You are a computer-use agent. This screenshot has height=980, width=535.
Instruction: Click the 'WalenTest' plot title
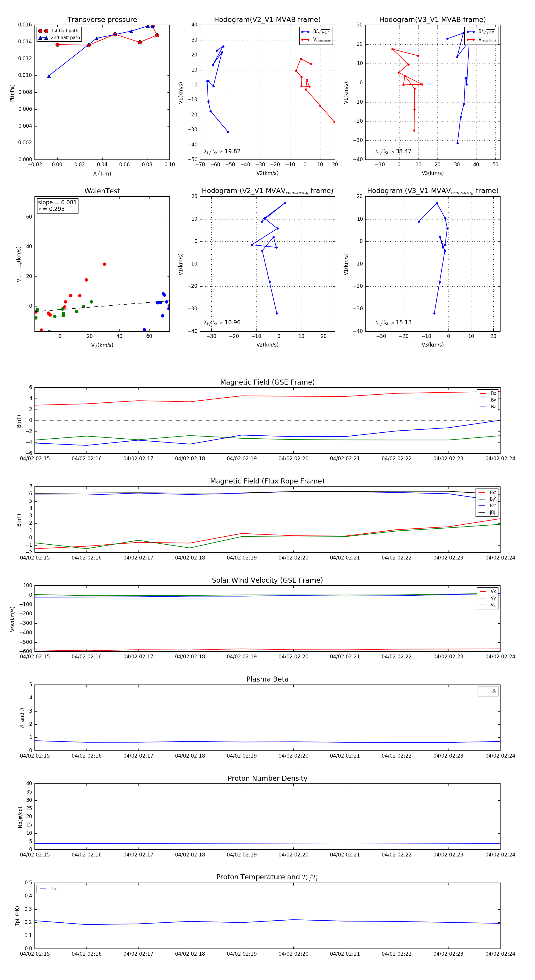click(102, 191)
